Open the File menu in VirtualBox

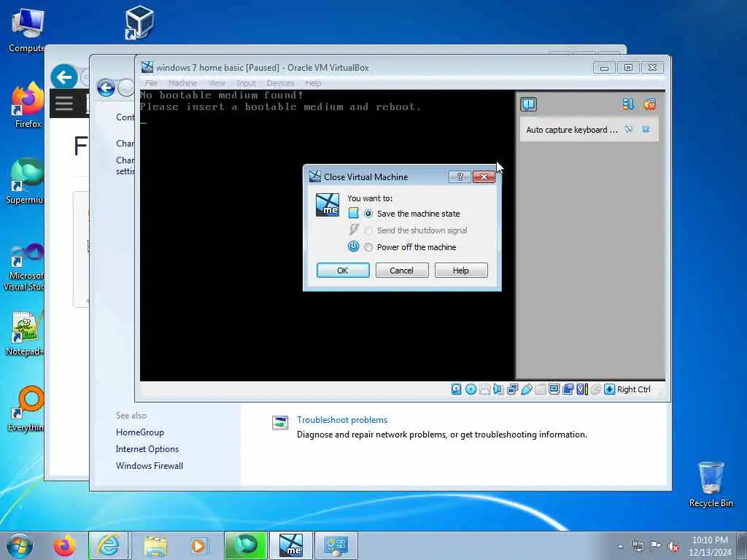coord(151,83)
